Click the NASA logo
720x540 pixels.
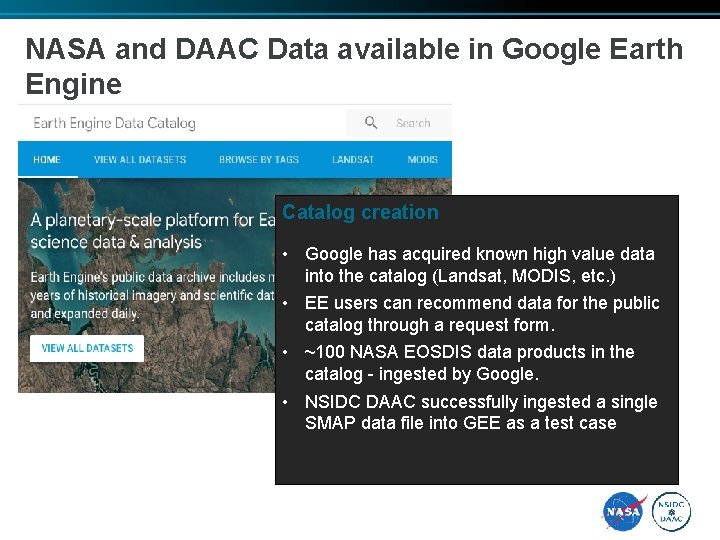tap(624, 511)
